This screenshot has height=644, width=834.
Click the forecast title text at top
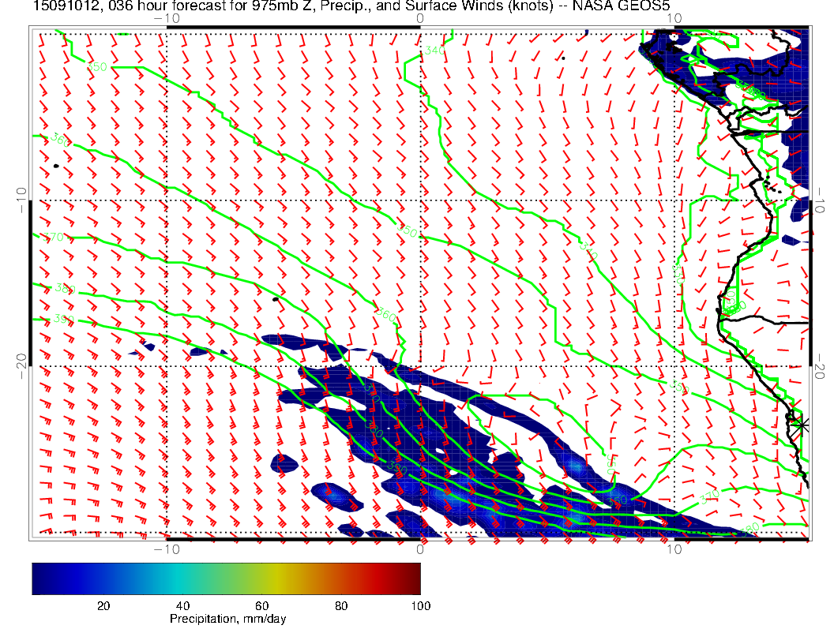351,6
